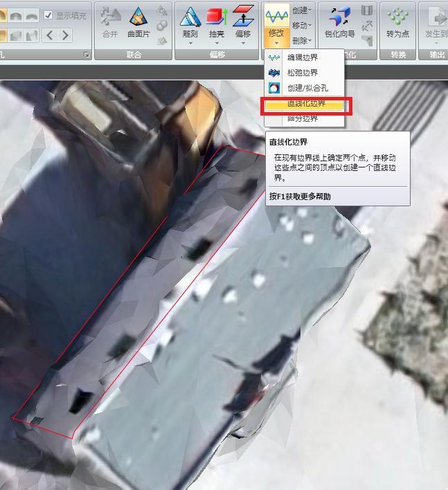Expand the 雕刻 dropdown arrow
448x490 pixels.
[x=190, y=43]
